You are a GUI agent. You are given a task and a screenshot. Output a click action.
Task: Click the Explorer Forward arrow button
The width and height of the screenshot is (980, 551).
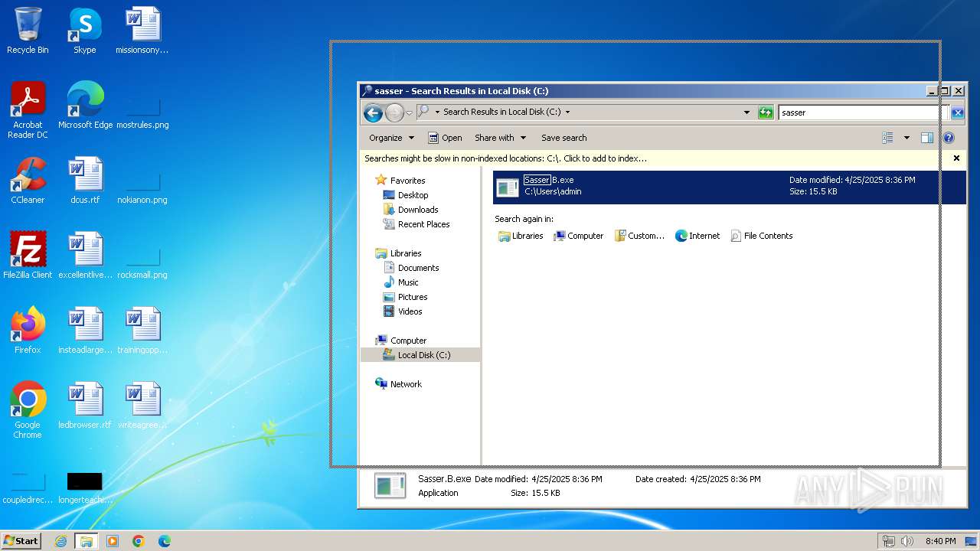coord(394,112)
